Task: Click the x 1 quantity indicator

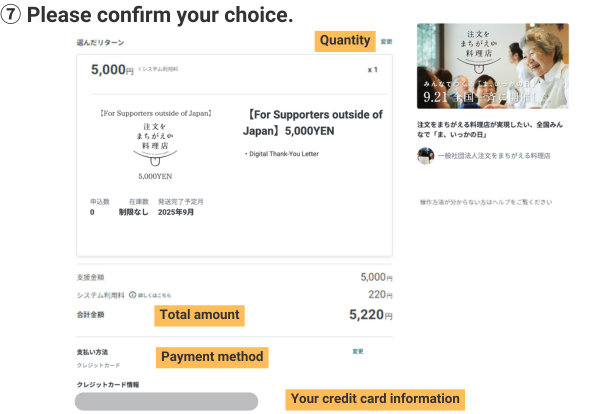Action: point(372,70)
